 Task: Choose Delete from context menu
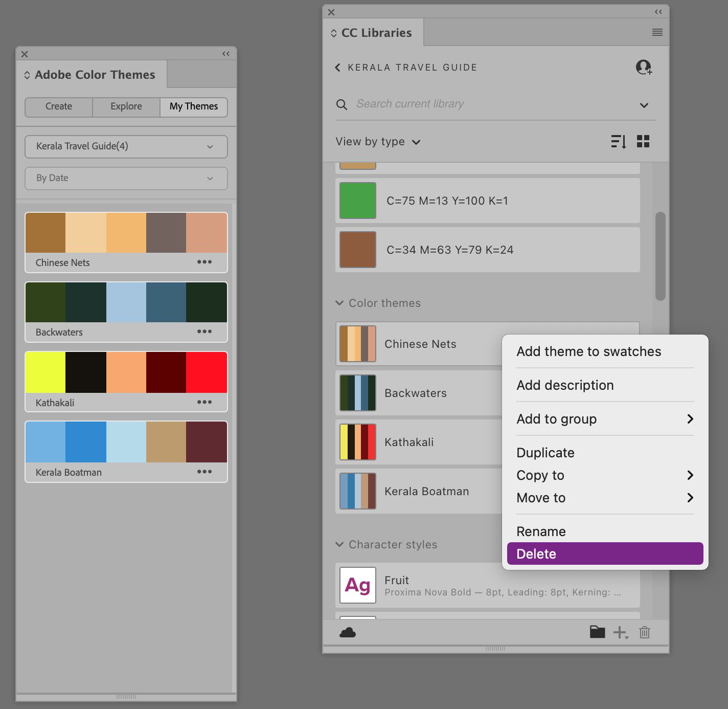coord(605,553)
